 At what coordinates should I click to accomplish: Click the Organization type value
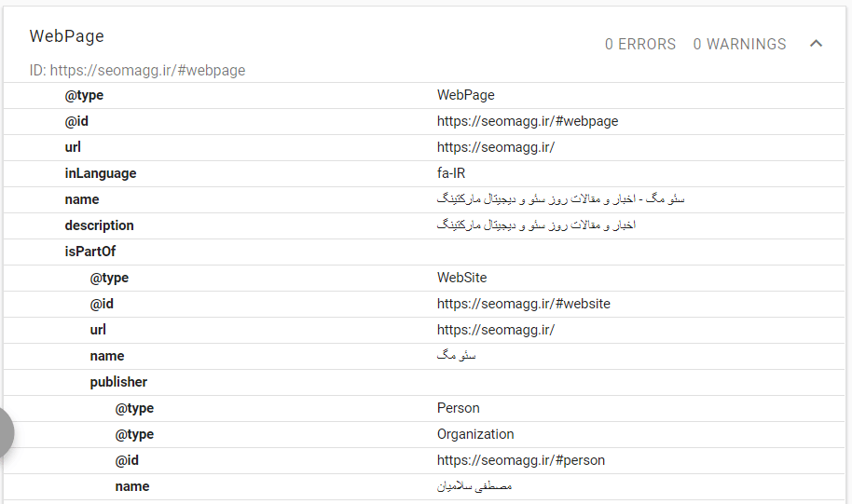(474, 434)
